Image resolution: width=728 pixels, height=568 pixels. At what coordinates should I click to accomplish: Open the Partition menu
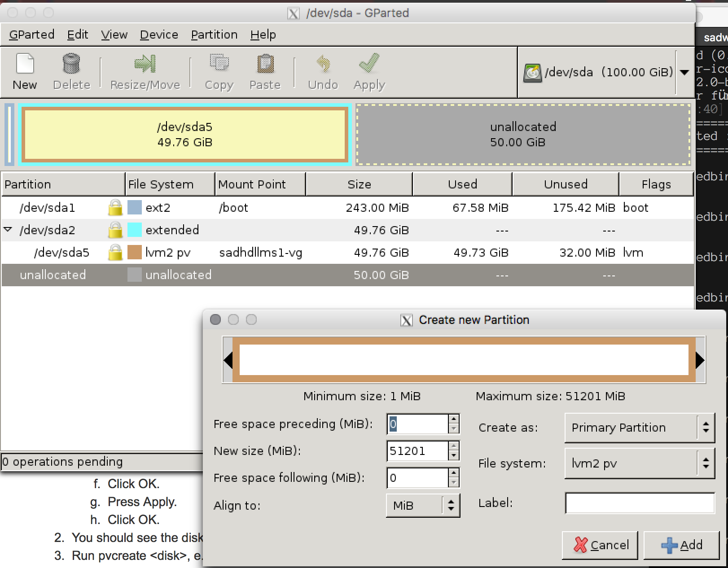click(x=214, y=35)
